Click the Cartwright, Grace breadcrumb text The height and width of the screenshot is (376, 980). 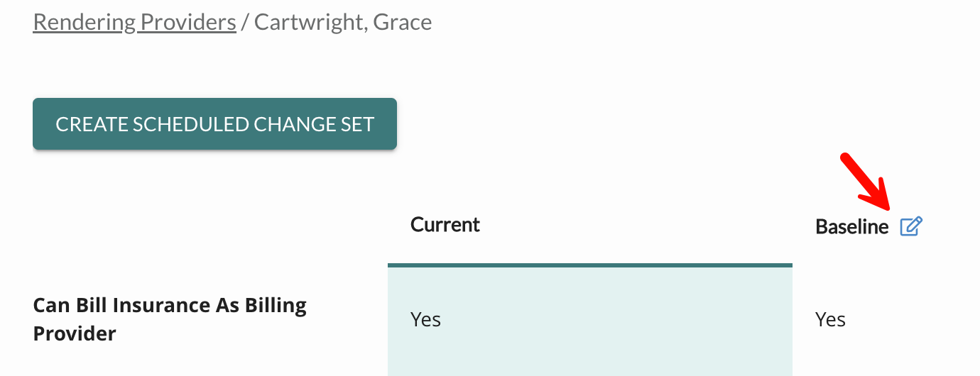click(x=343, y=22)
